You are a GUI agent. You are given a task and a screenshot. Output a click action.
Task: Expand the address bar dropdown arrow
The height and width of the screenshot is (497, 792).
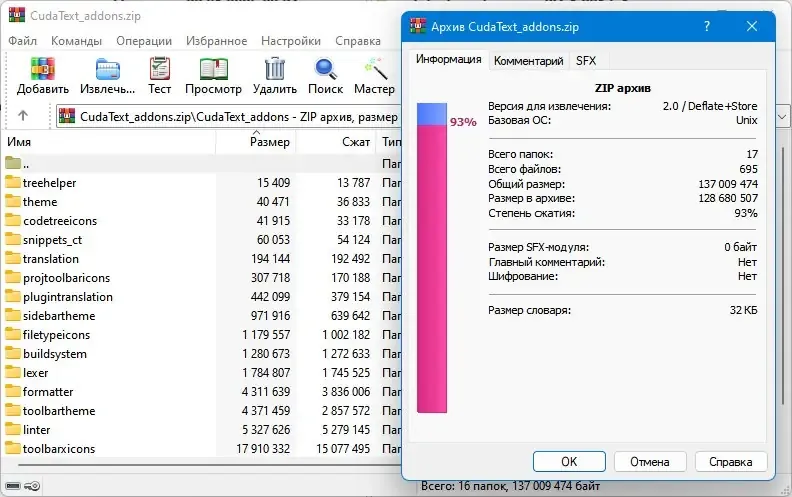point(782,117)
